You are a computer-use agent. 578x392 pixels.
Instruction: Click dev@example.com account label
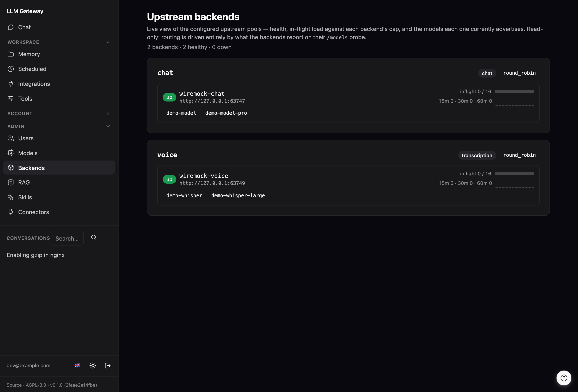[28, 365]
